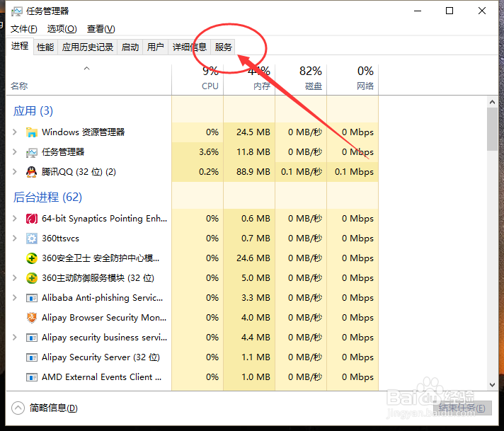This screenshot has height=431, width=504.
Task: Click the 5.0 MB memory value
Action: point(256,278)
